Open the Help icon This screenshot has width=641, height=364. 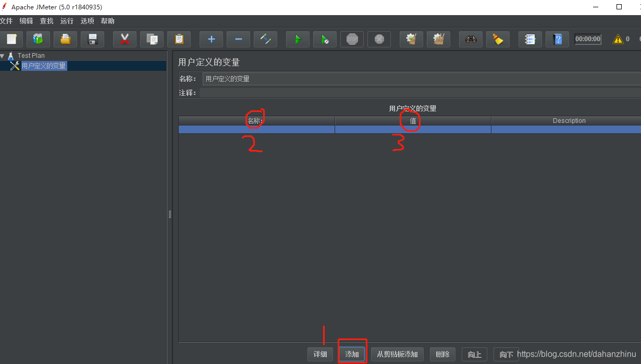[x=558, y=39]
